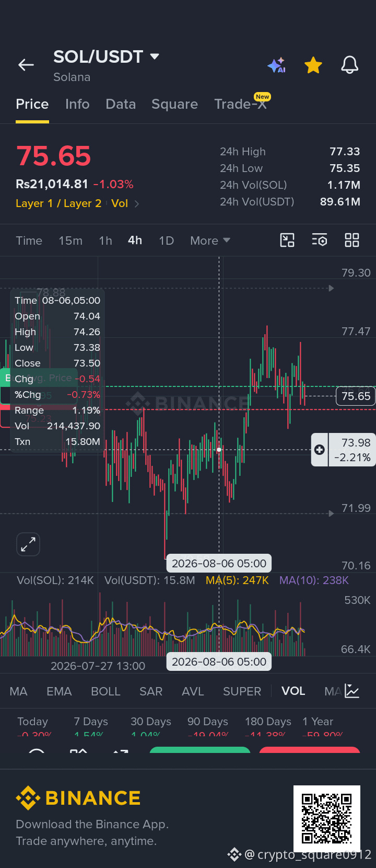This screenshot has width=376, height=868.
Task: Click the MA(10): 238K label
Action: click(314, 580)
